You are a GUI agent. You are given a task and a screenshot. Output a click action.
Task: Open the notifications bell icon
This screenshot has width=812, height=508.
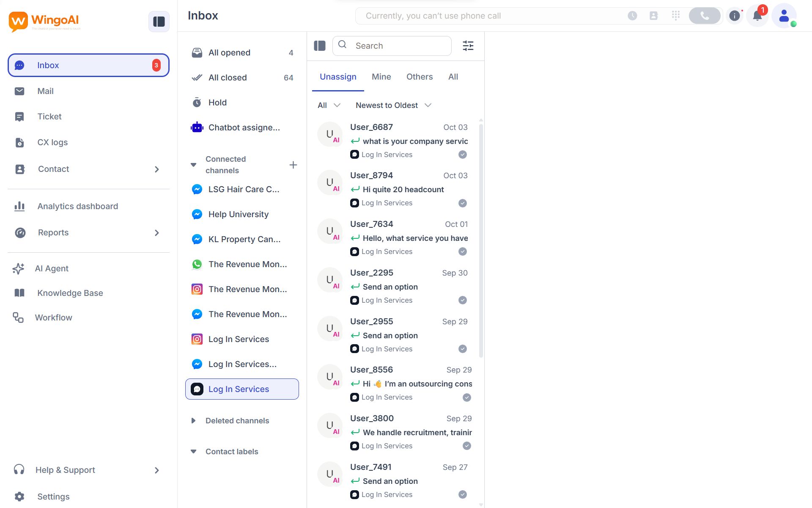[x=757, y=16]
